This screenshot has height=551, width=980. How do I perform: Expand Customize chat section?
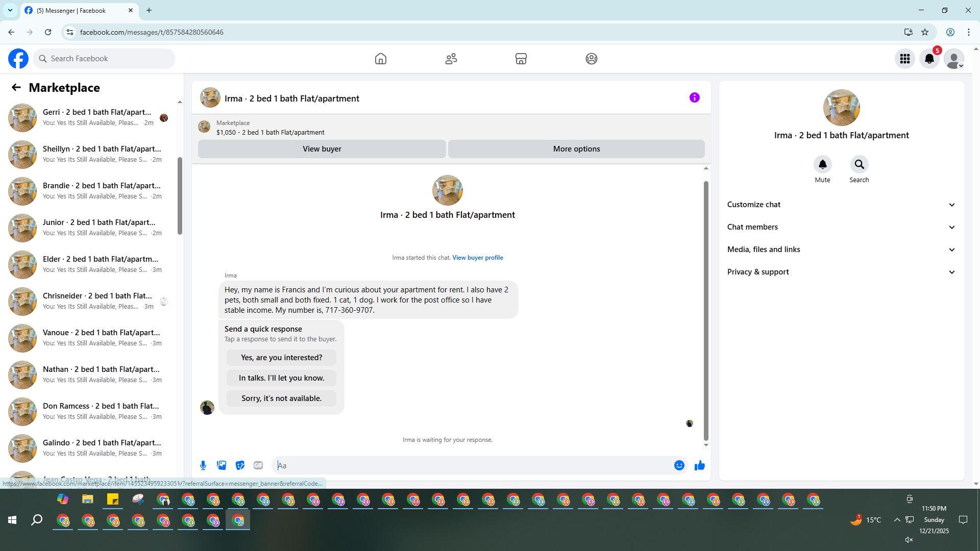pyautogui.click(x=841, y=205)
